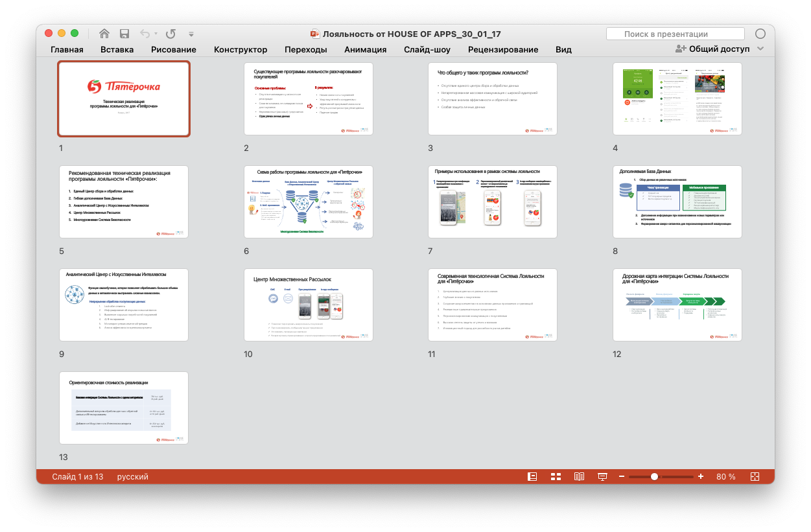Undo last action arrow icon

(x=144, y=34)
